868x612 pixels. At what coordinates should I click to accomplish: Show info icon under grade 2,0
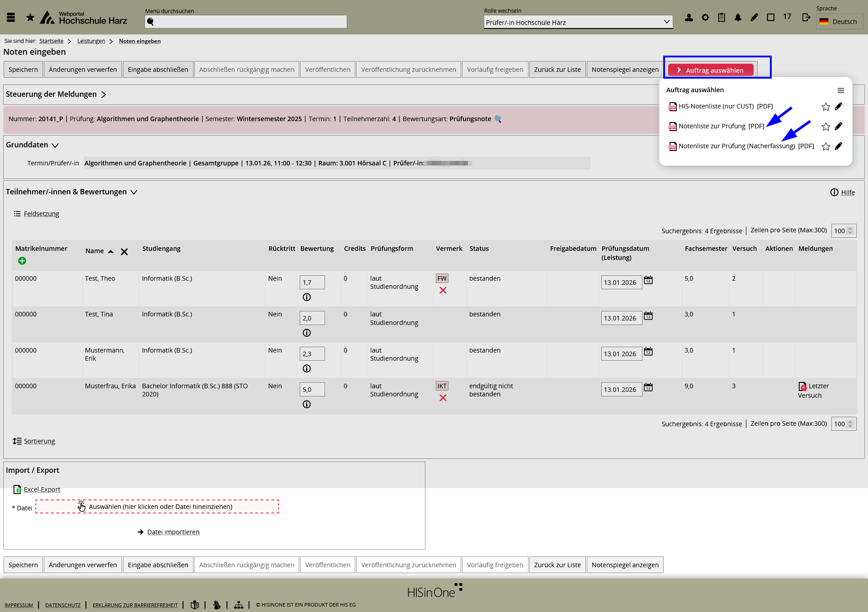(307, 333)
